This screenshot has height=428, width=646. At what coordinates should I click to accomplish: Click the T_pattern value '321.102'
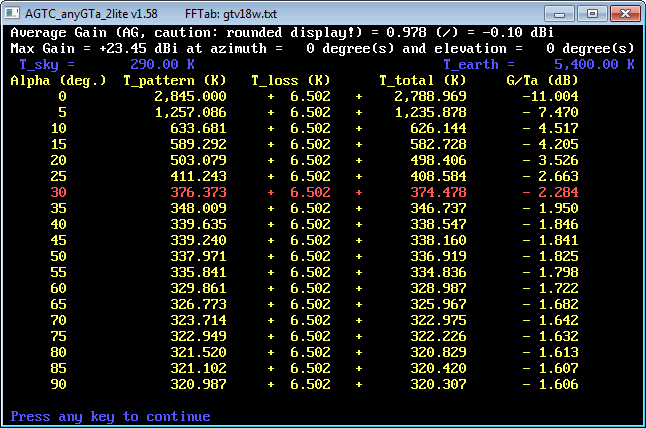(198, 369)
